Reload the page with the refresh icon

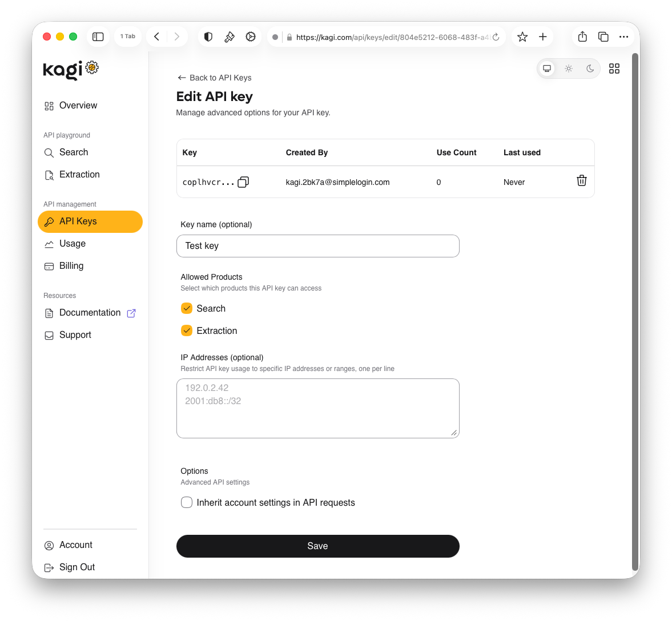click(x=496, y=37)
